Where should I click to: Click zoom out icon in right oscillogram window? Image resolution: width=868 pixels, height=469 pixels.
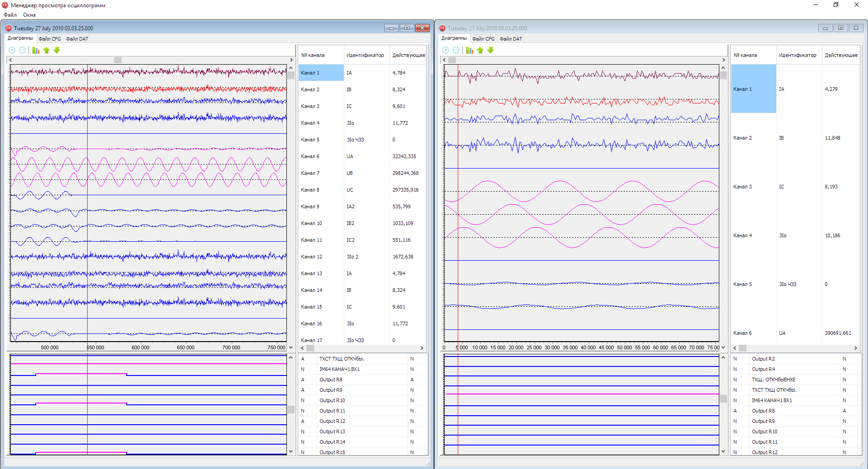pos(456,50)
